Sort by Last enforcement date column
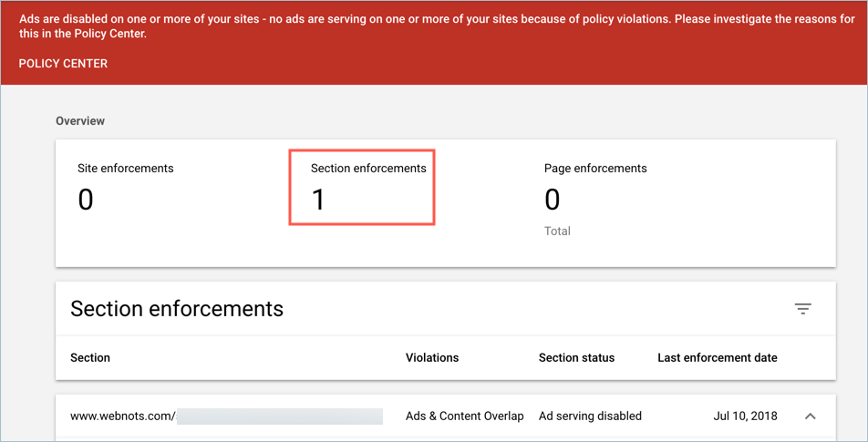Viewport: 868px width, 442px height. [x=718, y=358]
